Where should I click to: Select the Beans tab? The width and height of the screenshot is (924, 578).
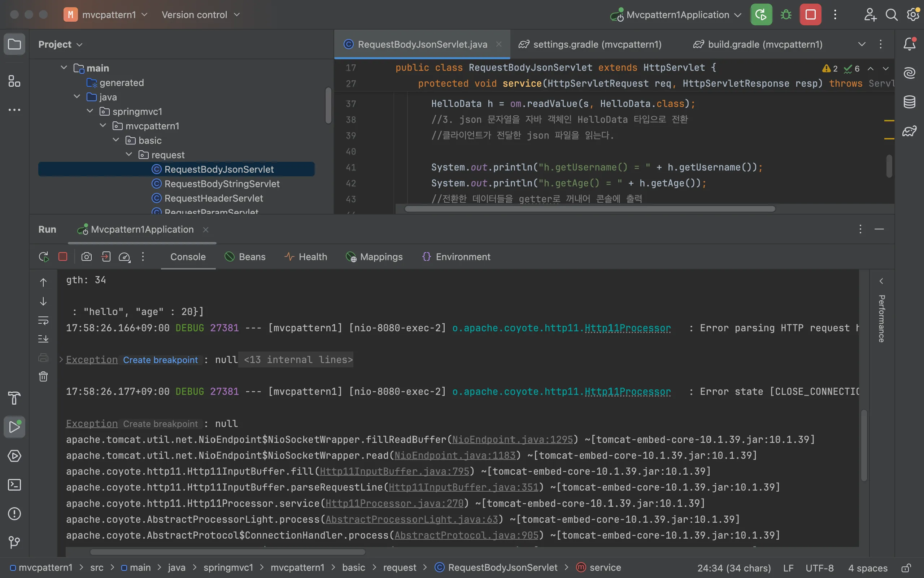pos(245,257)
